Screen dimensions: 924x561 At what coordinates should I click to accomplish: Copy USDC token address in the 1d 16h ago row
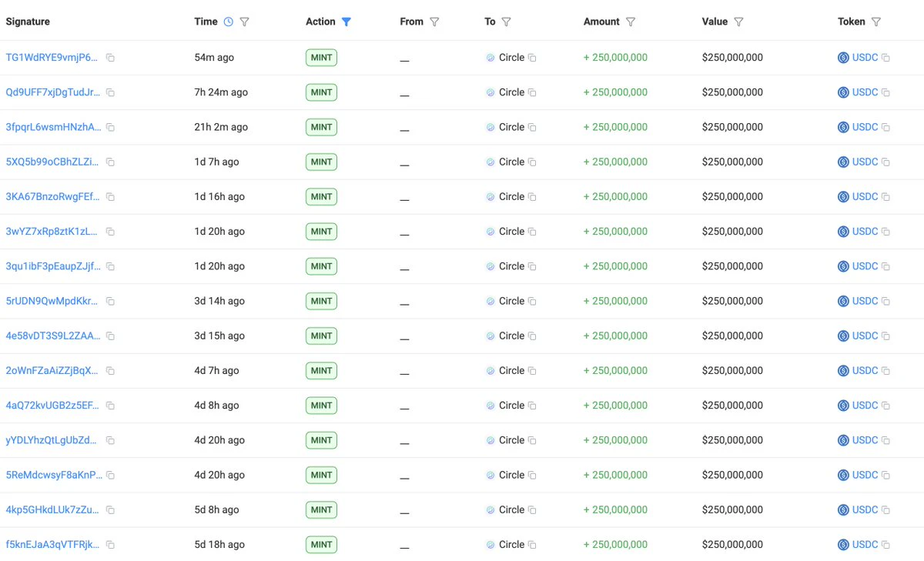tap(885, 197)
